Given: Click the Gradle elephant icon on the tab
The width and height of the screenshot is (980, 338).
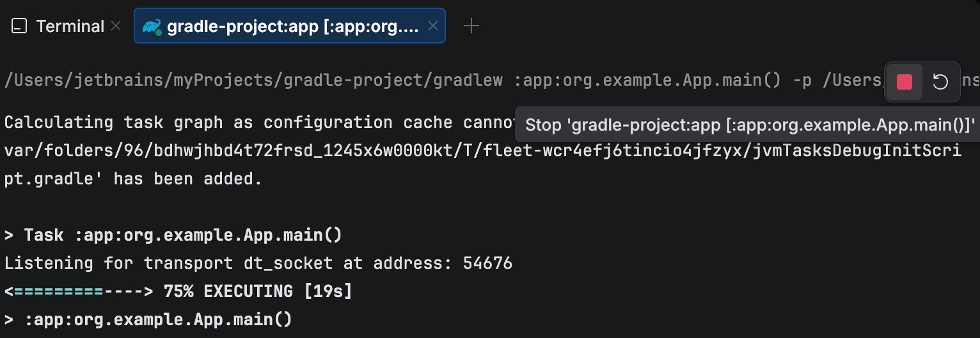Looking at the screenshot, I should (152, 26).
